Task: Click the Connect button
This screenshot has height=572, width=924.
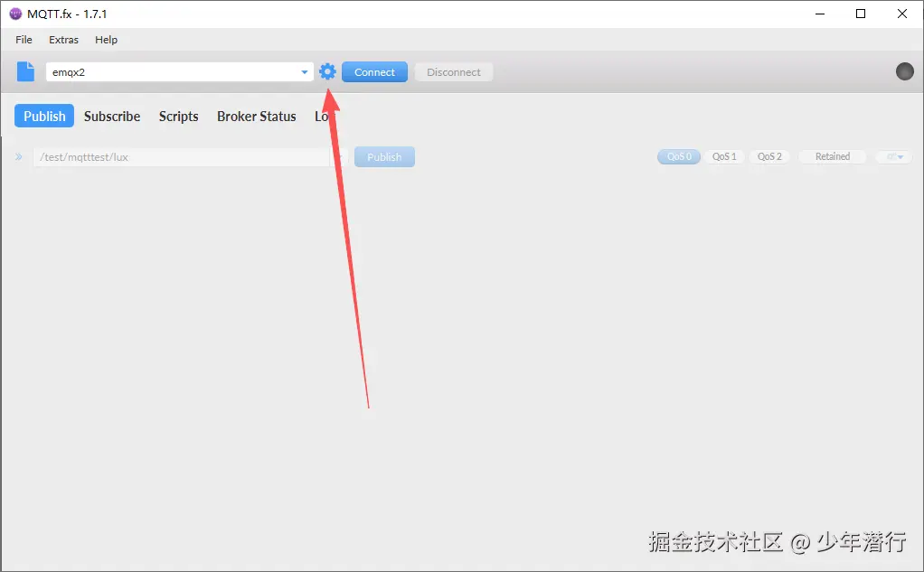Action: click(375, 72)
